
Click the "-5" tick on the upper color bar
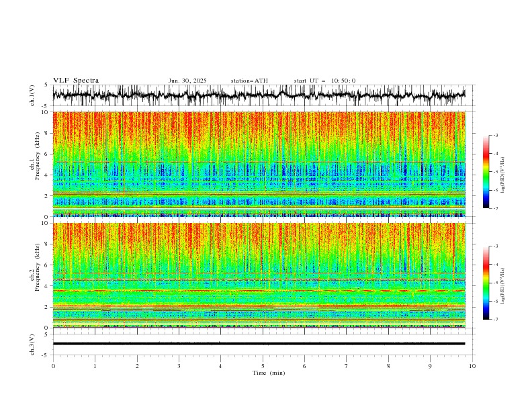(x=495, y=172)
